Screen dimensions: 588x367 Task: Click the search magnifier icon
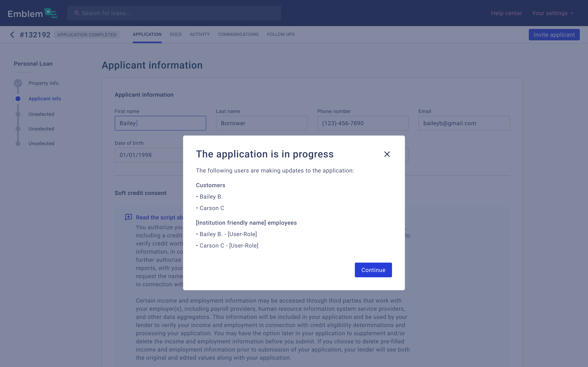[77, 13]
